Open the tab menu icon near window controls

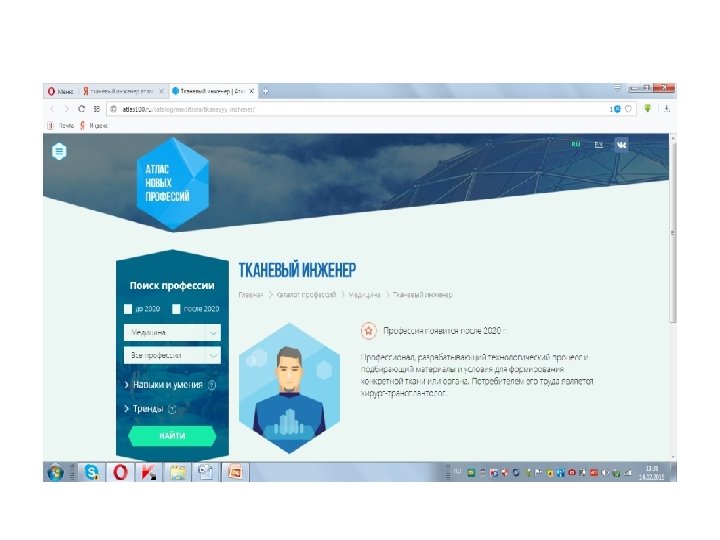[617, 87]
